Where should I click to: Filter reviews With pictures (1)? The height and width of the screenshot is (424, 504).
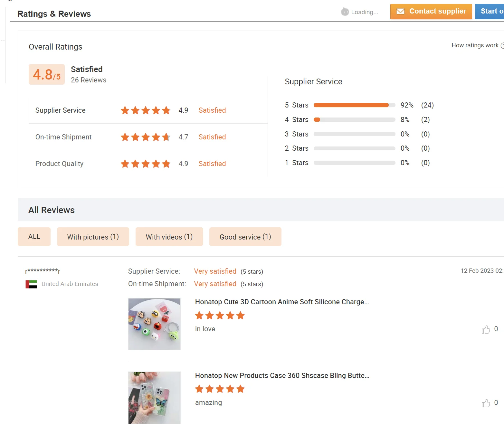pos(93,237)
